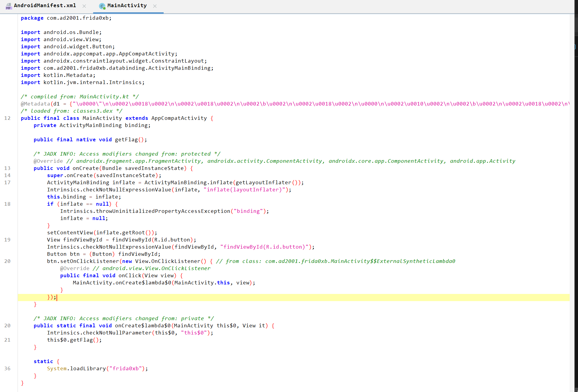
Task: Click the 'MainActivity.onCreate$lambda$0(MainActivity.this, view)' call
Action: (164, 283)
